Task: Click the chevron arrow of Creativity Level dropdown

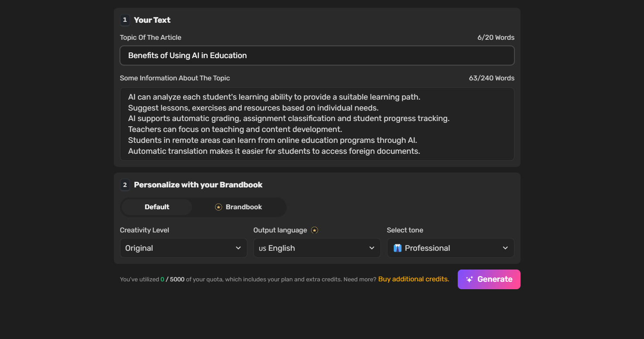Action: (x=238, y=248)
